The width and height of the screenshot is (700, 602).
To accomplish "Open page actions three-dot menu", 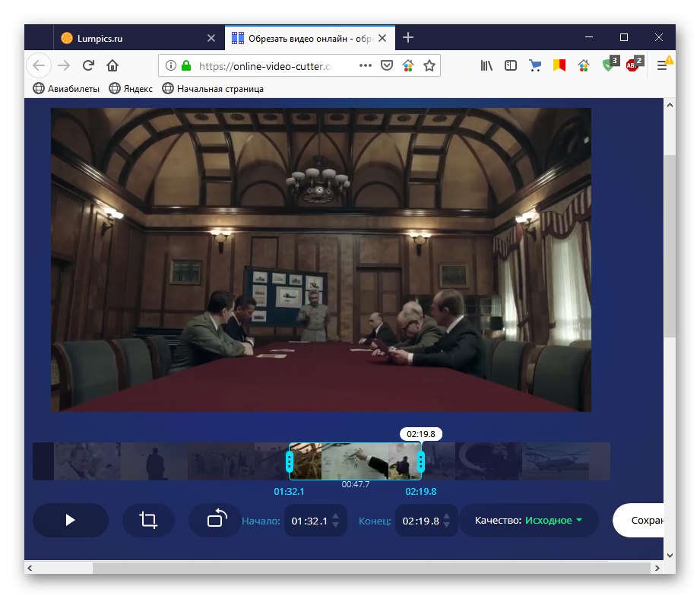I will (x=365, y=65).
